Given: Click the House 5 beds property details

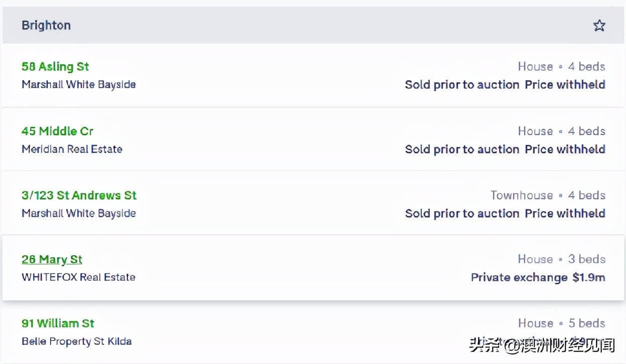Looking at the screenshot, I should coord(561,323).
